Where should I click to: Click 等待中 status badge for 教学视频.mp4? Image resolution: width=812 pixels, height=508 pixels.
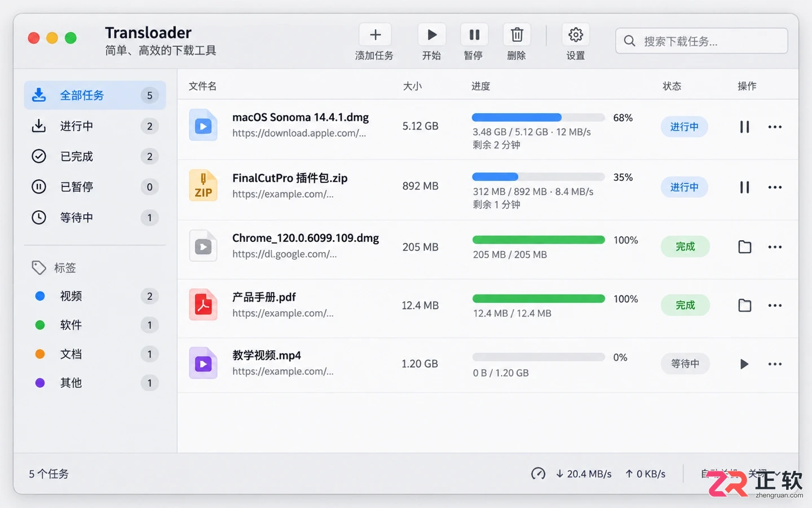pos(685,364)
